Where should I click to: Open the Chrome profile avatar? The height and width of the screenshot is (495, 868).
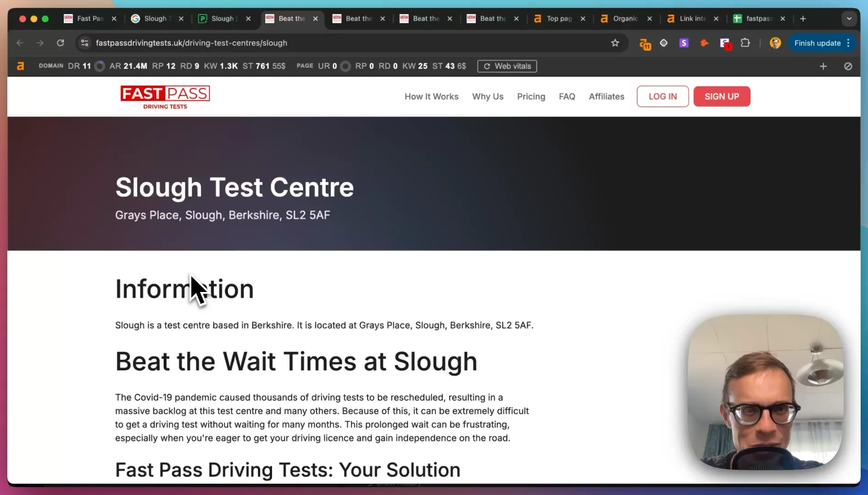(x=775, y=43)
